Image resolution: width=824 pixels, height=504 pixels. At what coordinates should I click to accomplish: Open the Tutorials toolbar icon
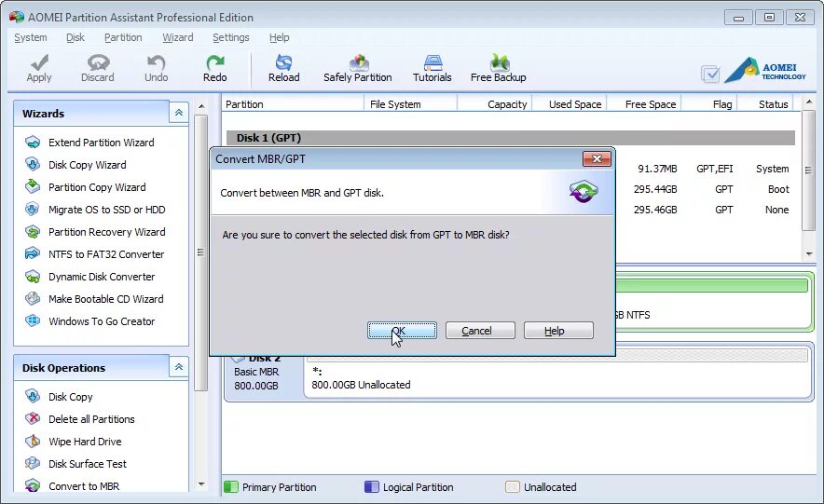pyautogui.click(x=433, y=62)
